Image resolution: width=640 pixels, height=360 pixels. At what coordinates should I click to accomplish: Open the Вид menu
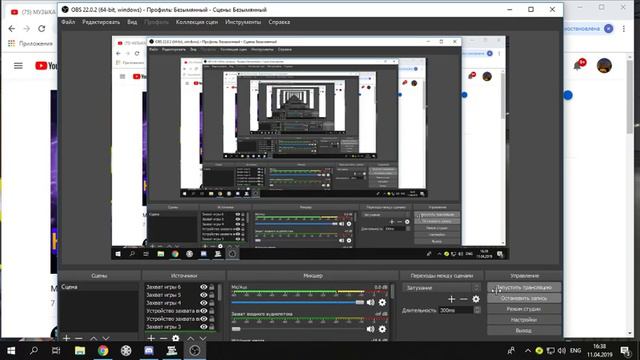[x=132, y=22]
